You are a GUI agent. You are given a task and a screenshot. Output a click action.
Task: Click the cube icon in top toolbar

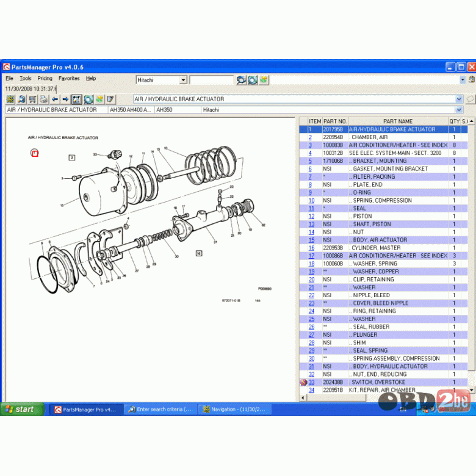click(x=264, y=80)
